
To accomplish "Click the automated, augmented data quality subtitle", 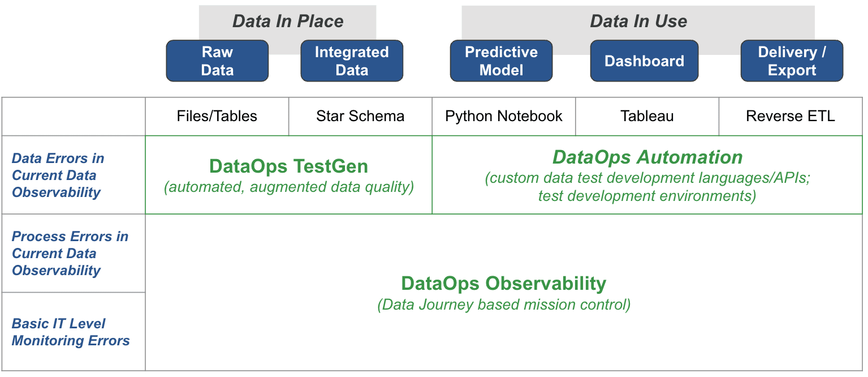I will 289,187.
